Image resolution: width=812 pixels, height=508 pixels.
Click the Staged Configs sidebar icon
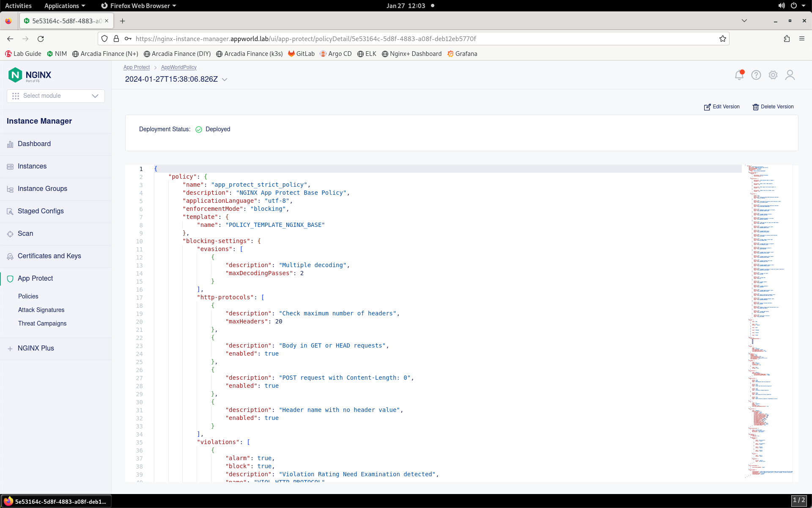[10, 212]
